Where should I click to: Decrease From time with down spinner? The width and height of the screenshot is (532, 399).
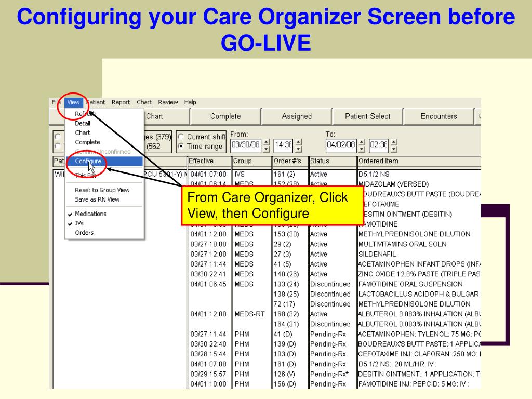[298, 149]
